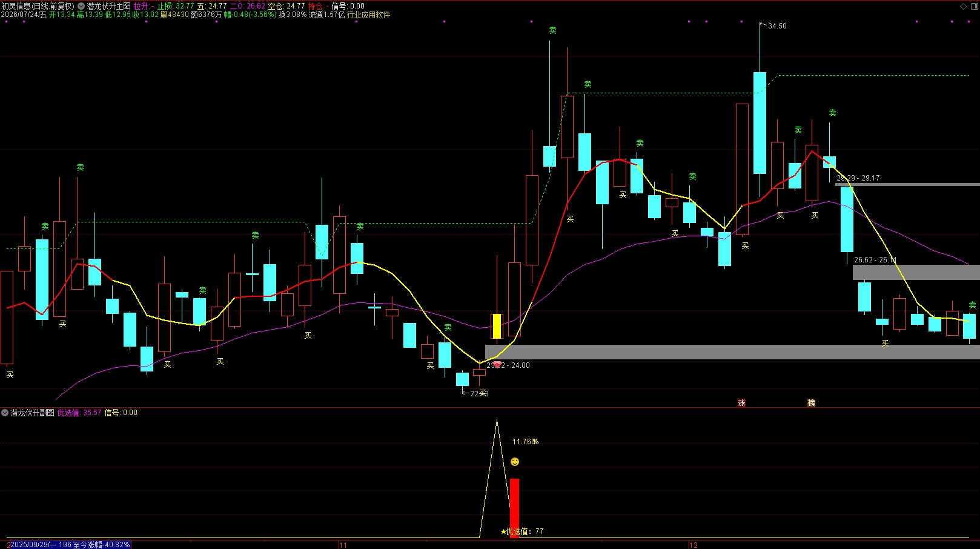Click the diamond icon at top right
Screen dimensions: 980x549
click(x=964, y=6)
